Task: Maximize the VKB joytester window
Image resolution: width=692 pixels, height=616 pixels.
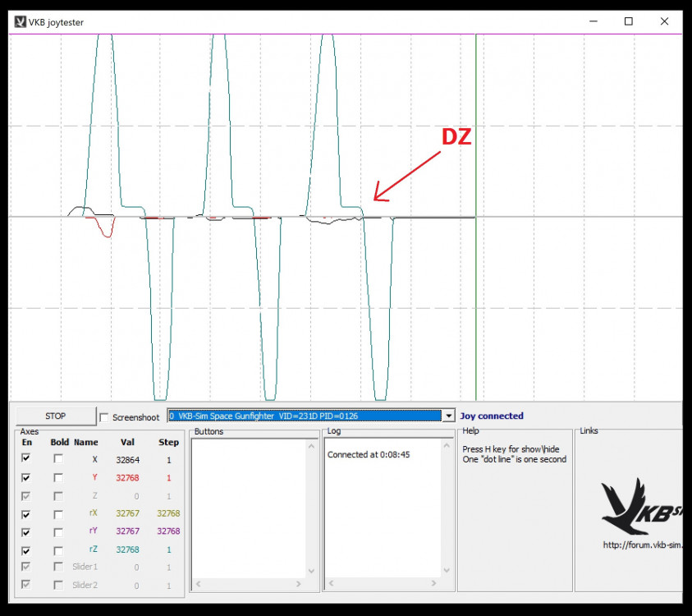Action: tap(629, 21)
